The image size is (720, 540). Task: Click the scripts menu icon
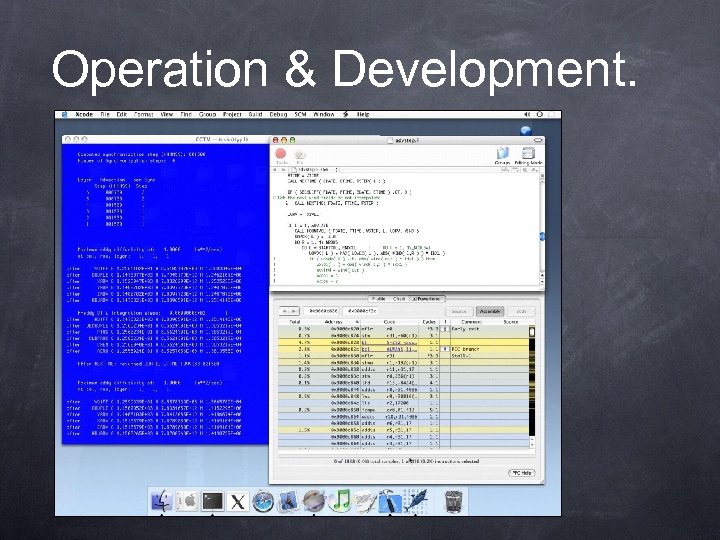click(345, 114)
